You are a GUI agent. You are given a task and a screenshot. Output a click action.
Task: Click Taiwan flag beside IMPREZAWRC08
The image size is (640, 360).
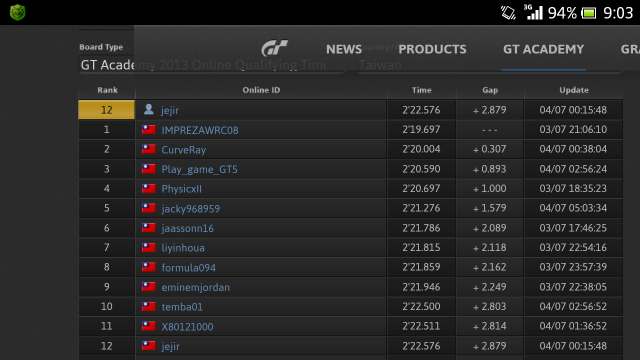click(x=149, y=130)
